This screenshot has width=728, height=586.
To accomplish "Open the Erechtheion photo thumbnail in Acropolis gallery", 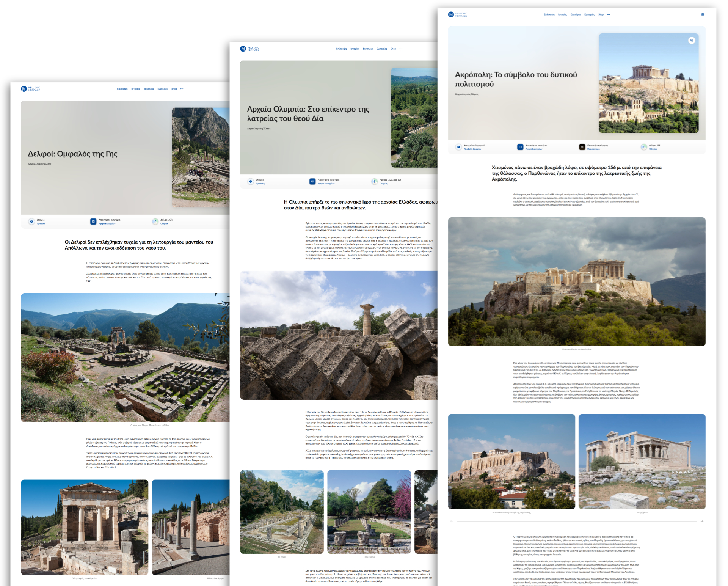I will pos(642,461).
